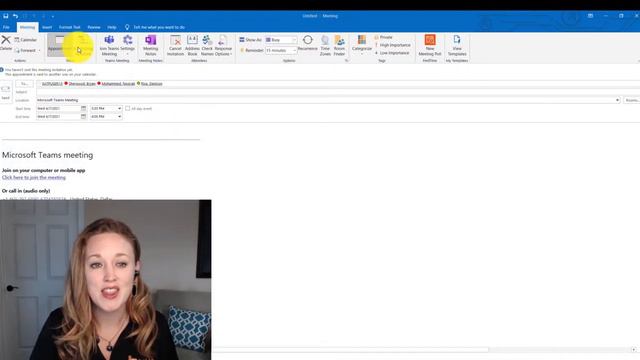Image resolution: width=640 pixels, height=360 pixels.
Task: Open the Address Book
Action: click(192, 45)
